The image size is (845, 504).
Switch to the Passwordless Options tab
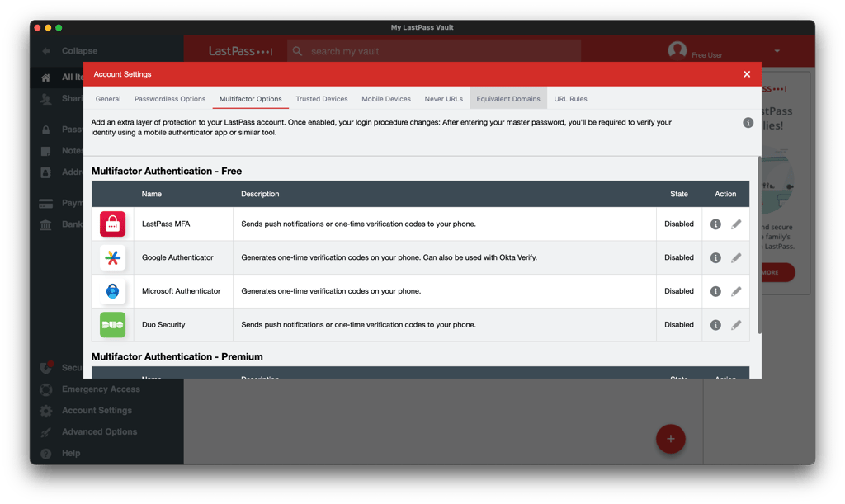coord(170,99)
